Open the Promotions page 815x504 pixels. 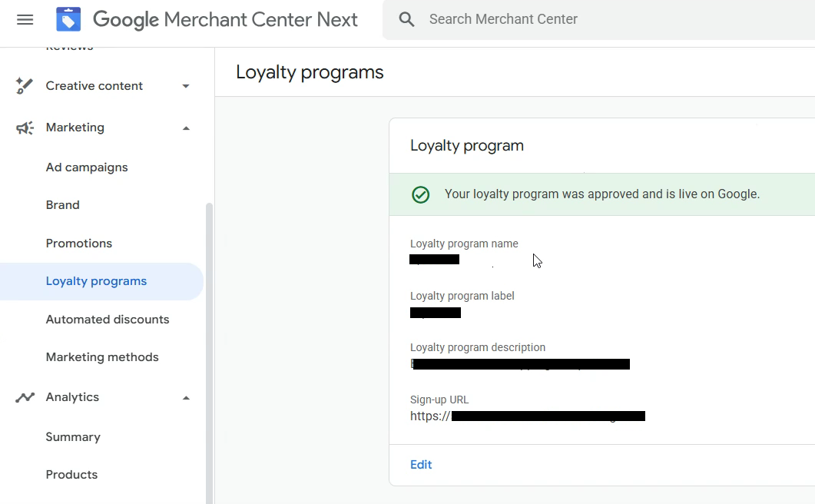pyautogui.click(x=78, y=243)
